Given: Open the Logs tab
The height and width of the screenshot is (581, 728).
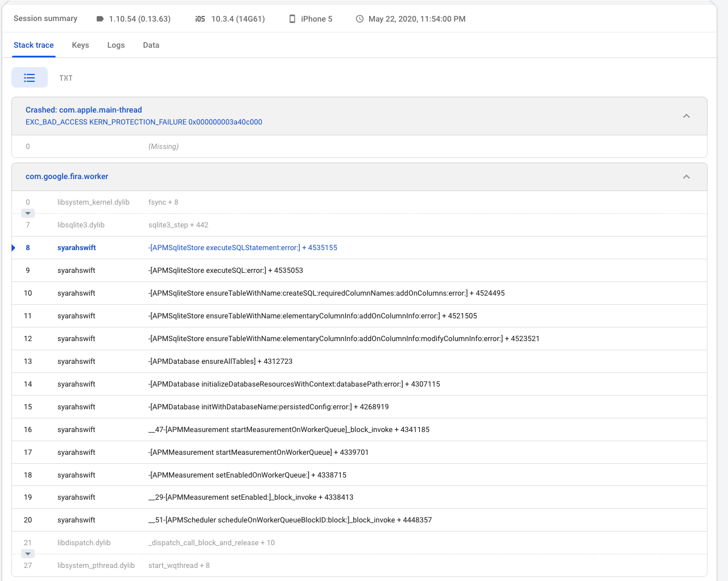Looking at the screenshot, I should [x=115, y=45].
